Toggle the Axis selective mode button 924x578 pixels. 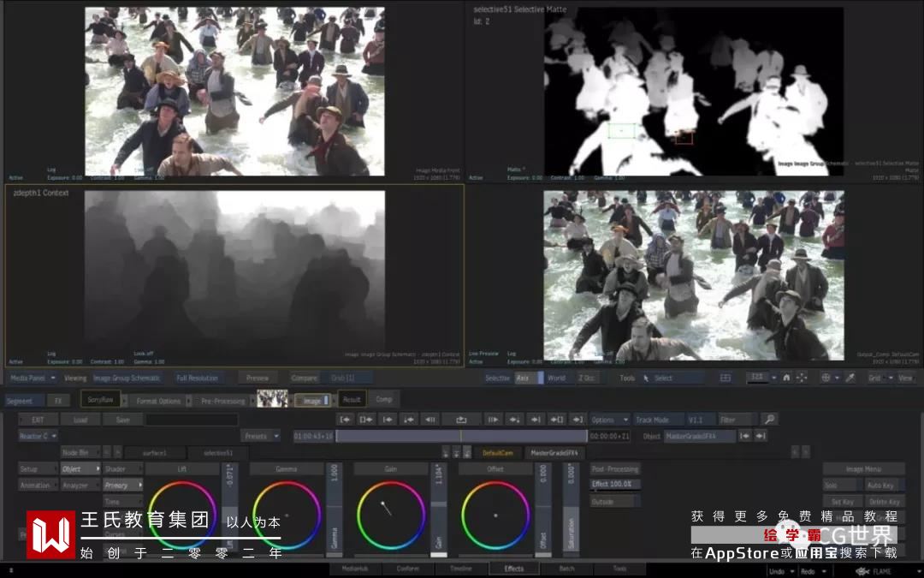529,378
